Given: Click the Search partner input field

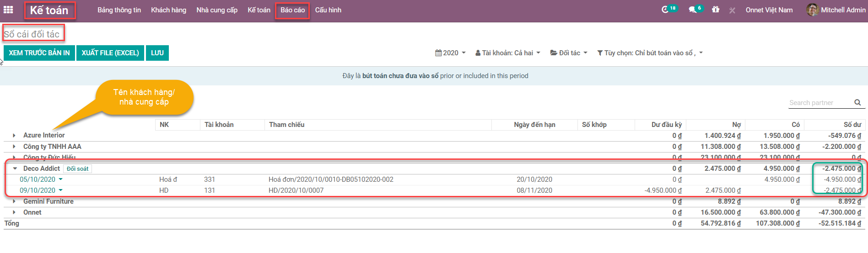Looking at the screenshot, I should tap(819, 103).
